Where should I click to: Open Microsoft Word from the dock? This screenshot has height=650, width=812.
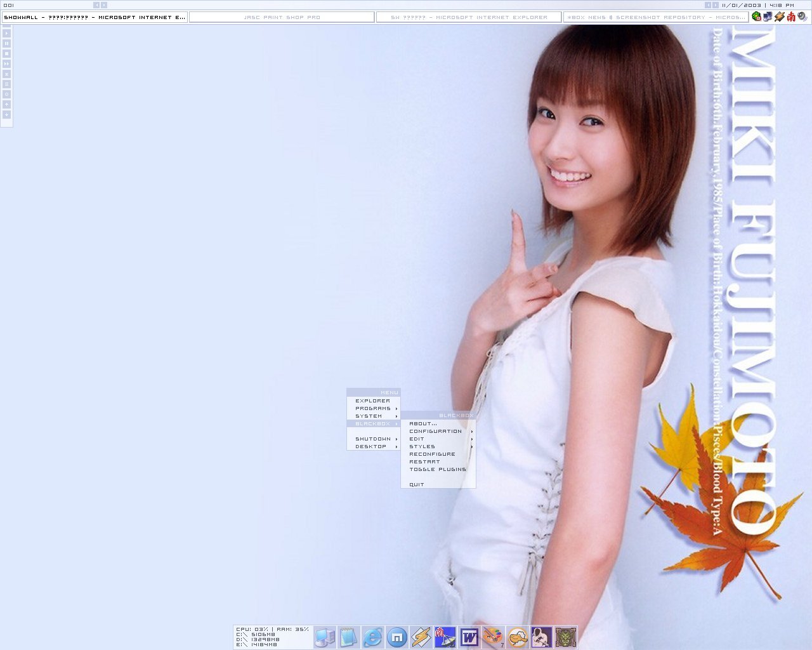coord(469,637)
